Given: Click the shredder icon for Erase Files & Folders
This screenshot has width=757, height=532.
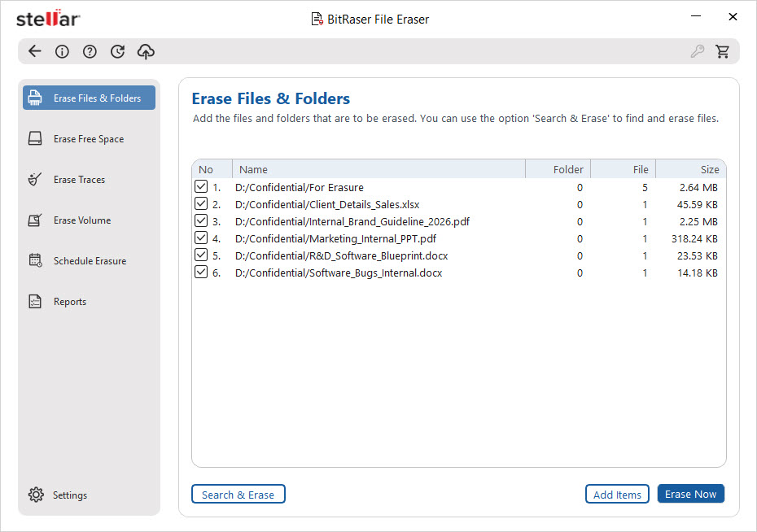Looking at the screenshot, I should point(35,98).
